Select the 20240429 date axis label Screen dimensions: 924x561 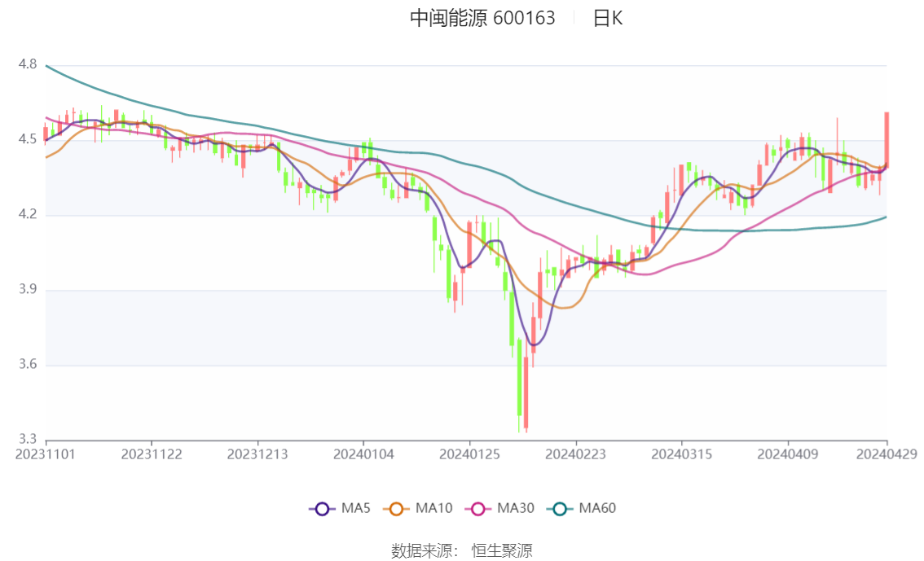pyautogui.click(x=887, y=454)
